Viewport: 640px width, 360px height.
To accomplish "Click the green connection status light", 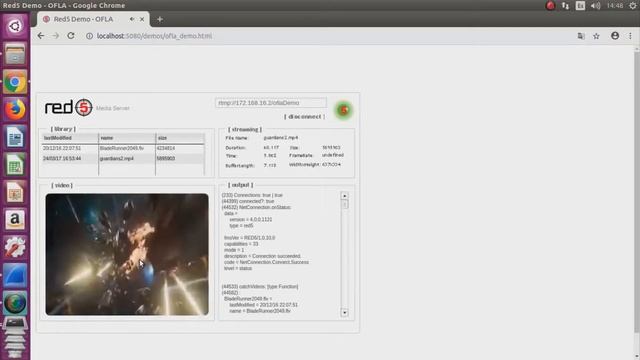I will coord(344,110).
